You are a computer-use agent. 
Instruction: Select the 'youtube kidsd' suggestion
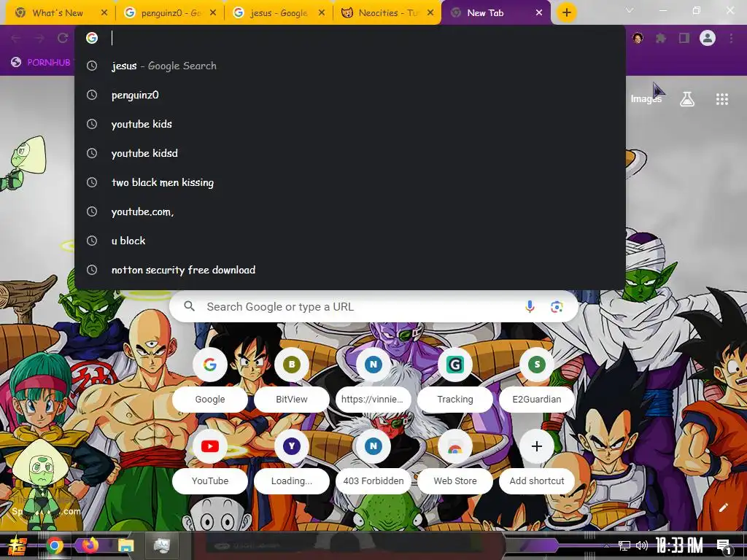coord(350,153)
